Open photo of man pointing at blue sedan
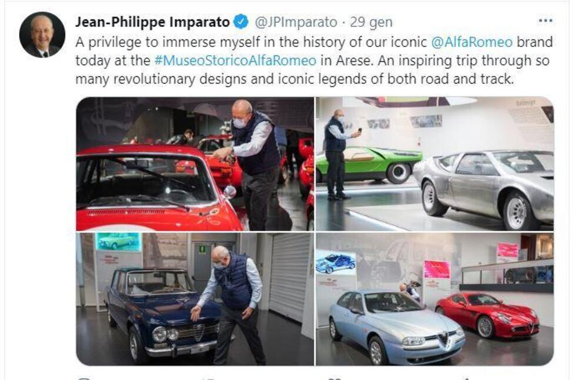This screenshot has width=588, height=380. (x=195, y=299)
